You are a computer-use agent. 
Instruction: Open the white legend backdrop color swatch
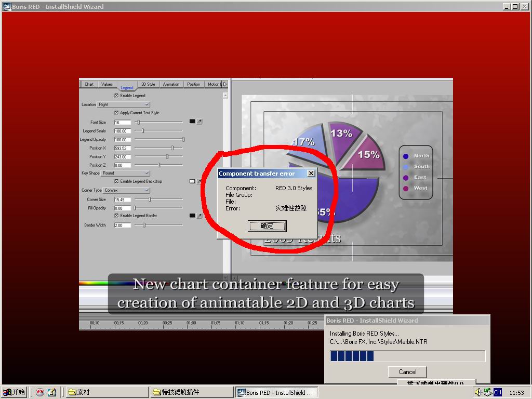pyautogui.click(x=192, y=181)
